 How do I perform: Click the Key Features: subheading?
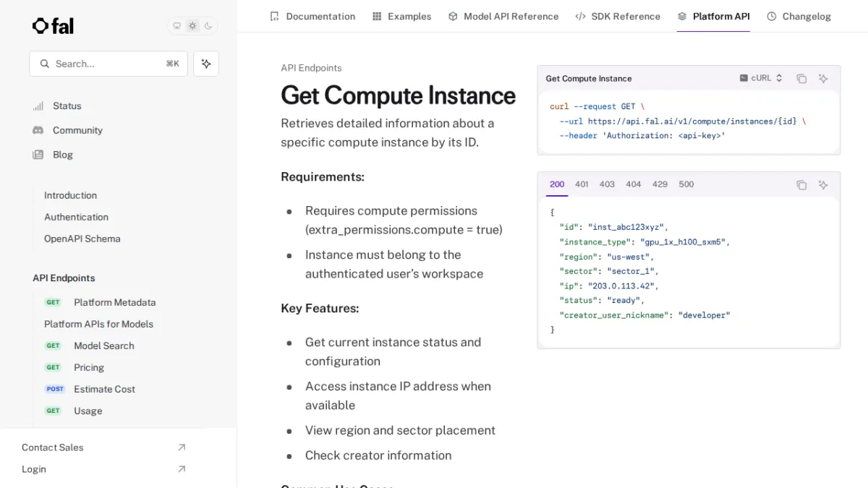(x=320, y=308)
